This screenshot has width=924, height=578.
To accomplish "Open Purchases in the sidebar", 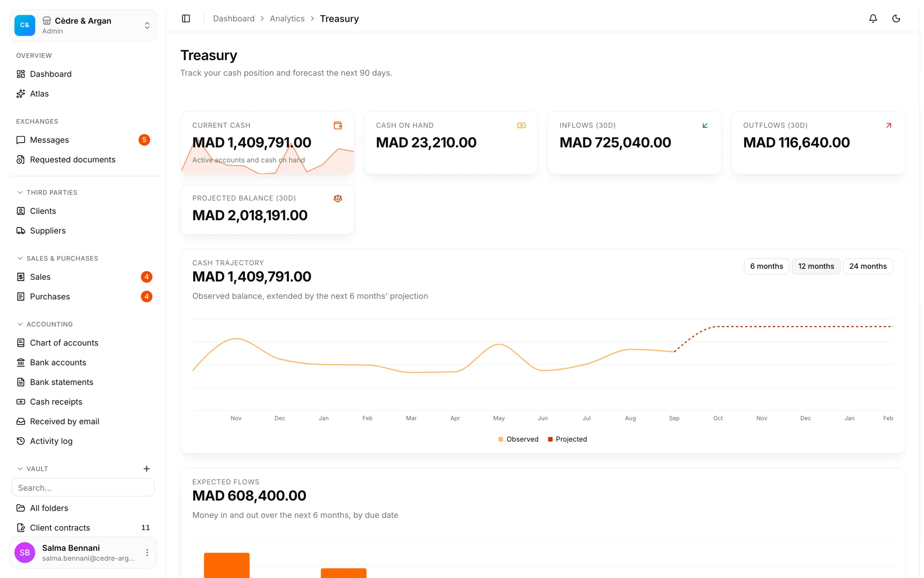I will 83,296.
